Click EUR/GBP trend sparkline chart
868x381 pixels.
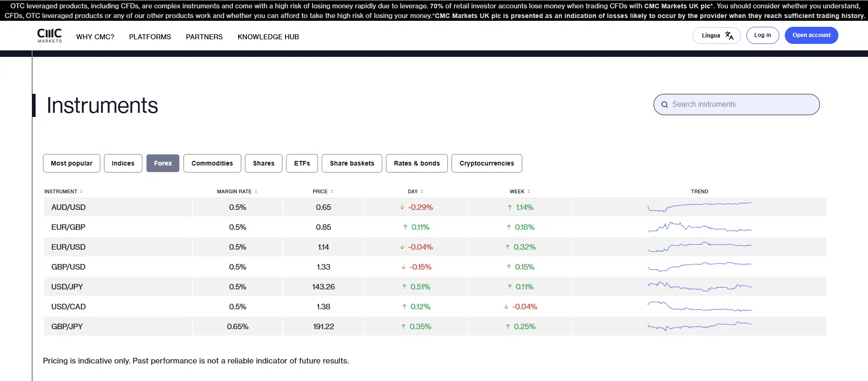(x=699, y=227)
